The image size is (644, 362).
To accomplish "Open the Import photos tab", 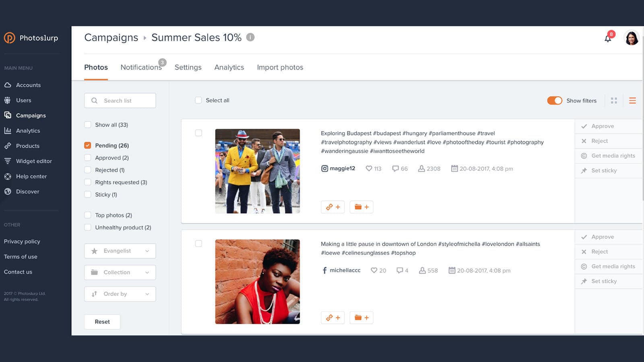I will pos(280,67).
